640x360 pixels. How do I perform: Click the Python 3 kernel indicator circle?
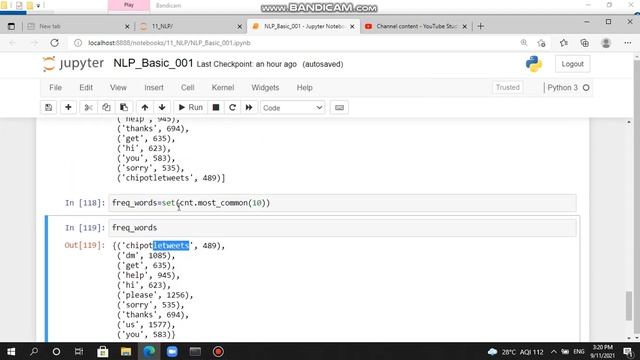click(586, 88)
